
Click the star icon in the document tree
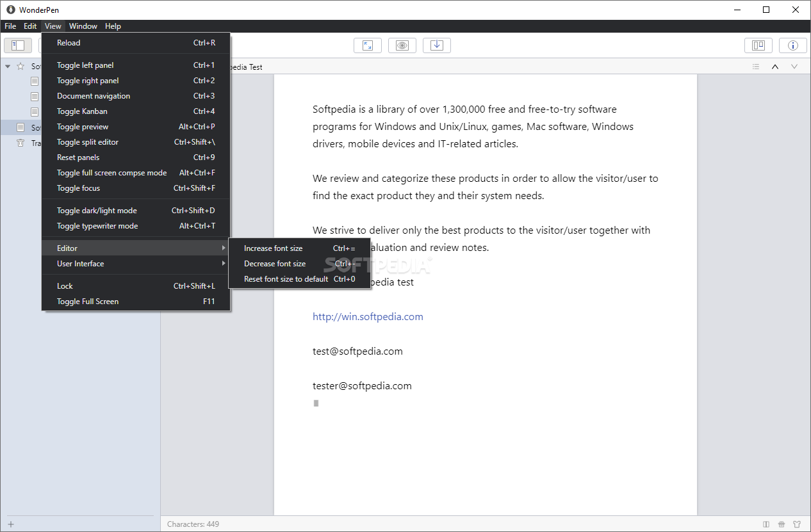click(x=20, y=66)
